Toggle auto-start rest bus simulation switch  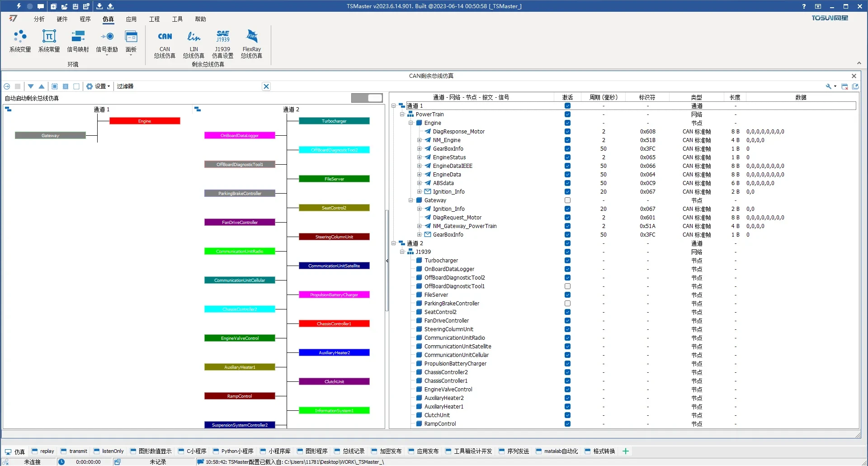[x=367, y=98]
